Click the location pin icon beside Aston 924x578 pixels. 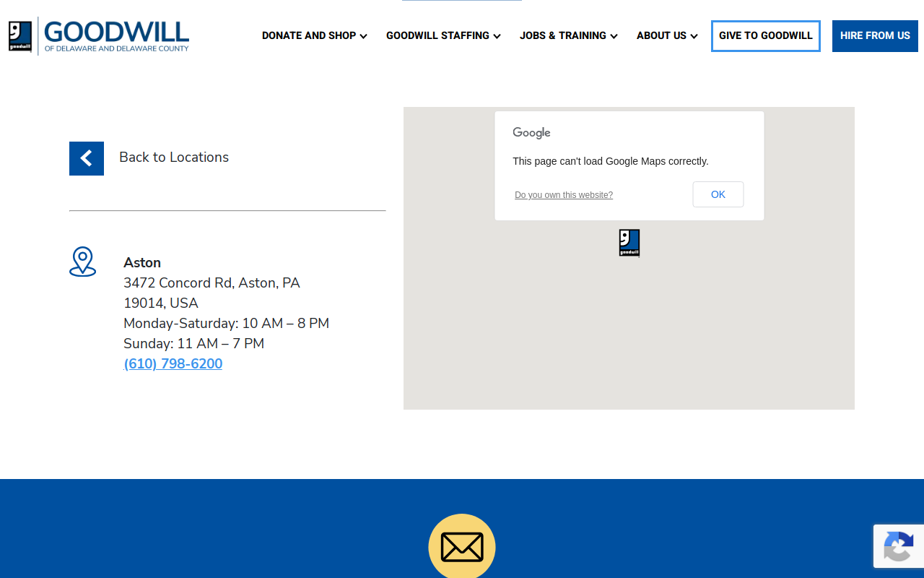(83, 262)
